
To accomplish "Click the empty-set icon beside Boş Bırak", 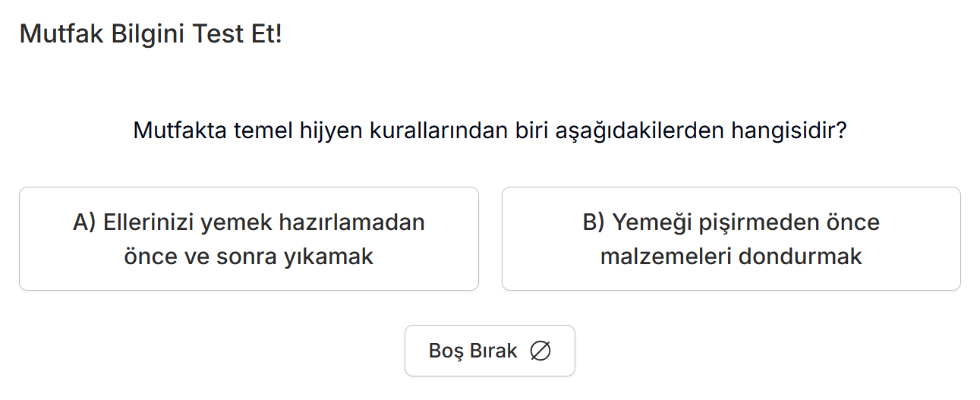I will point(540,351).
